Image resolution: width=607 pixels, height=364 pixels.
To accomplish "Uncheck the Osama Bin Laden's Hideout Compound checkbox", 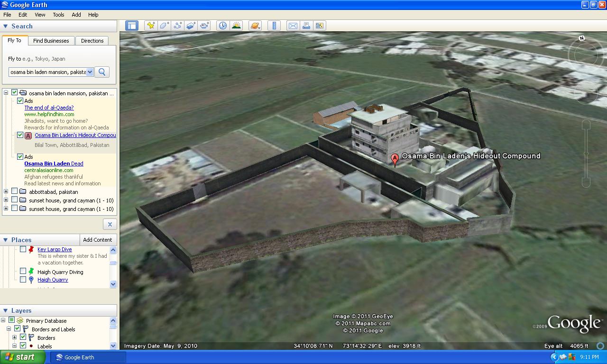I will click(x=20, y=135).
